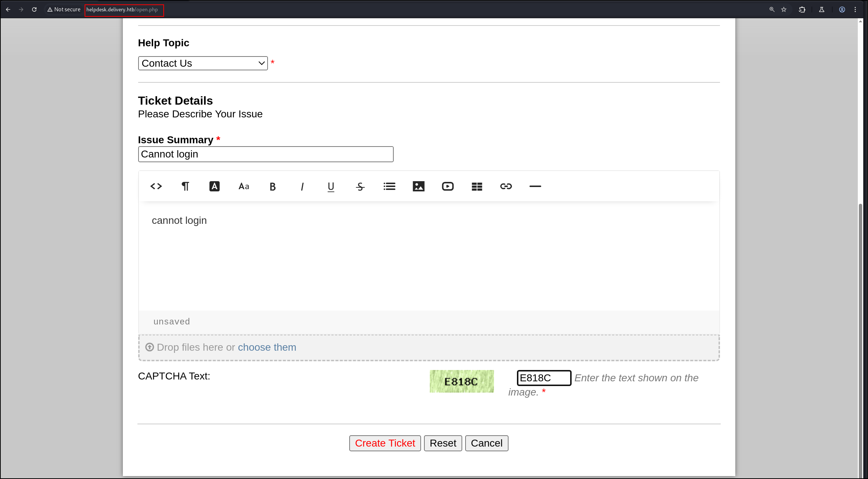This screenshot has height=479, width=868.
Task: Insert horizontal rule line
Action: [535, 186]
